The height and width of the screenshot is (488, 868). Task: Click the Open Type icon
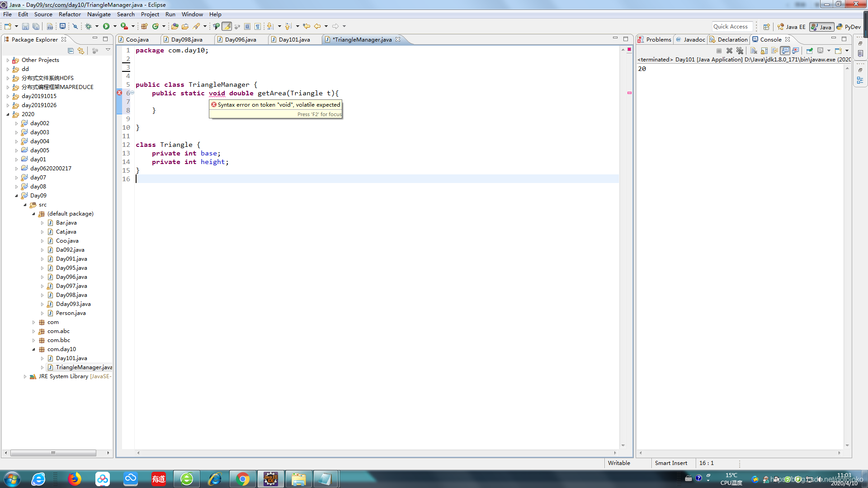coord(175,27)
